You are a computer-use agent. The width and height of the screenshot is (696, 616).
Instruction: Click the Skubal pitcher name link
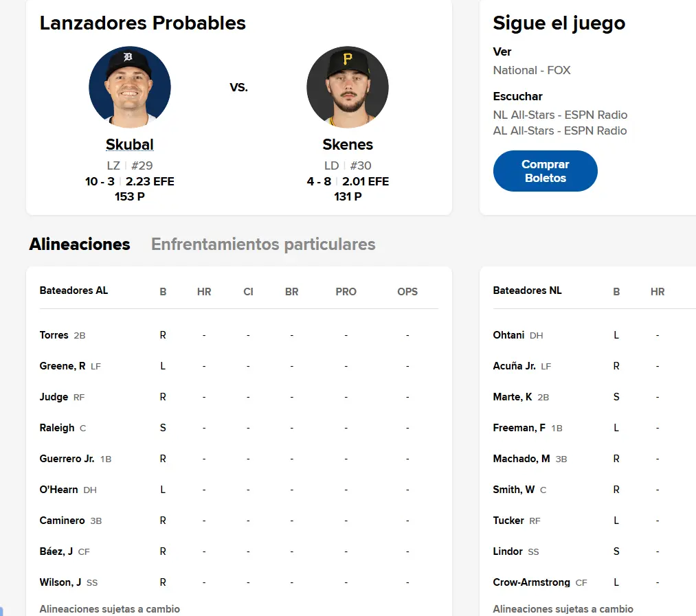click(x=130, y=145)
